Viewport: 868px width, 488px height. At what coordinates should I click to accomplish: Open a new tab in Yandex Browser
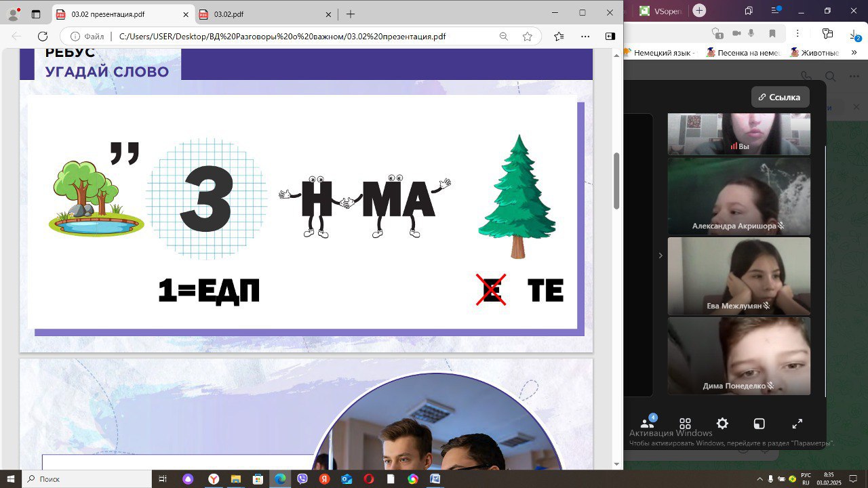(x=700, y=11)
